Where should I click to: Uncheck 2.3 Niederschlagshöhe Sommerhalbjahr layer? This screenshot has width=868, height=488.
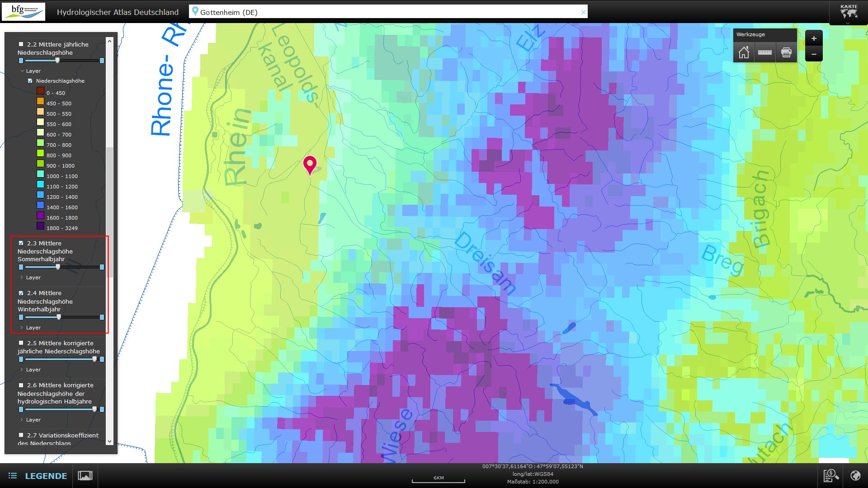coord(21,243)
